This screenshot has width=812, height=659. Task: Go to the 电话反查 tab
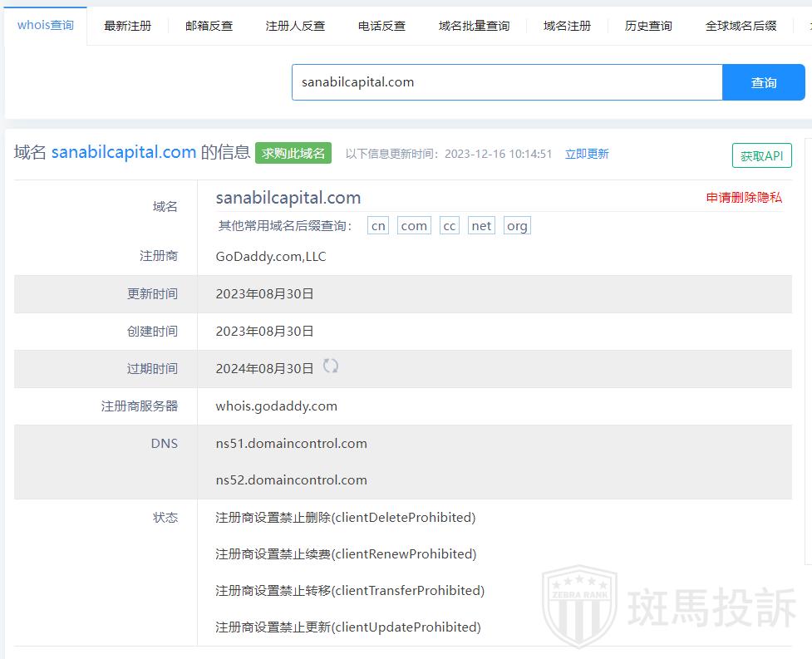coord(381,26)
